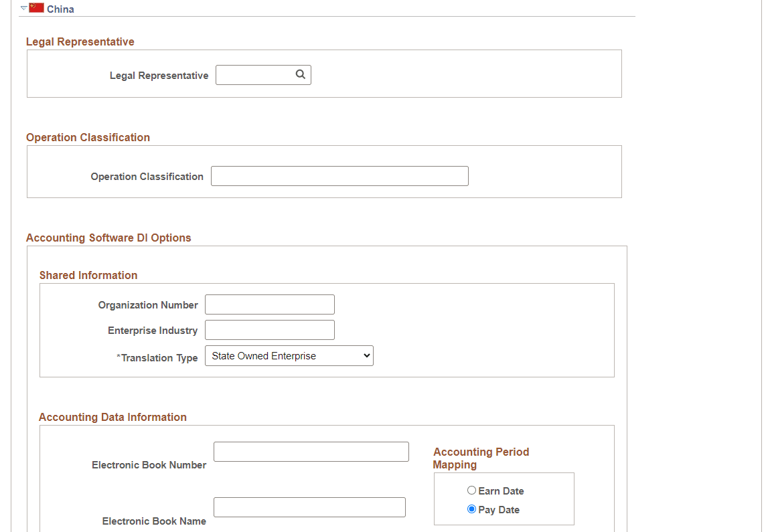Click the Operation Classification text field

[339, 175]
